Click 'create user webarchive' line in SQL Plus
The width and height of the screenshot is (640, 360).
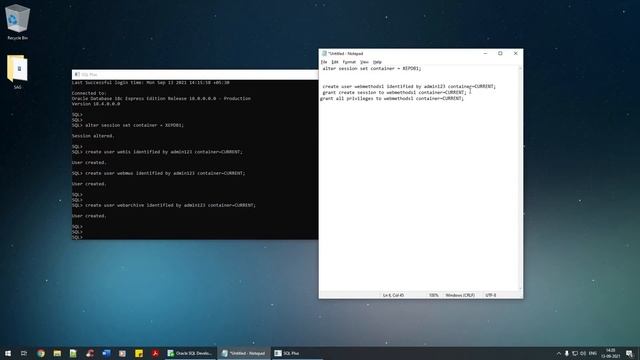(164, 205)
